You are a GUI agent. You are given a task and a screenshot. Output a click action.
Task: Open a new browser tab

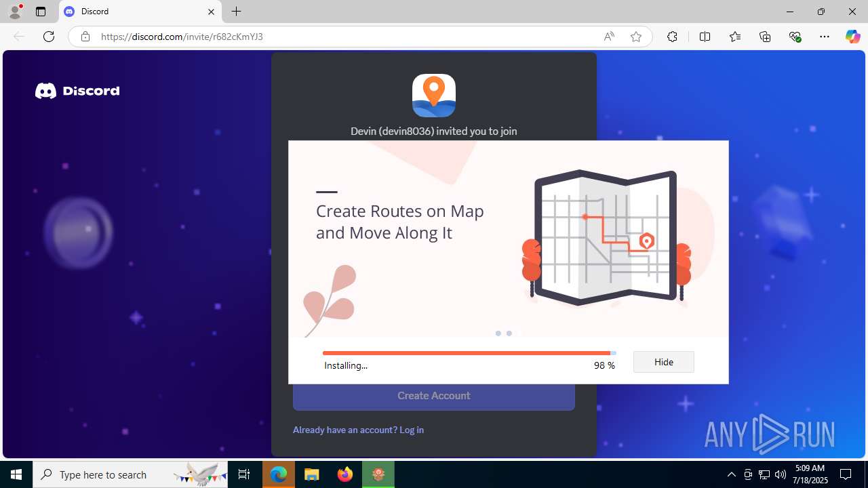tap(236, 12)
